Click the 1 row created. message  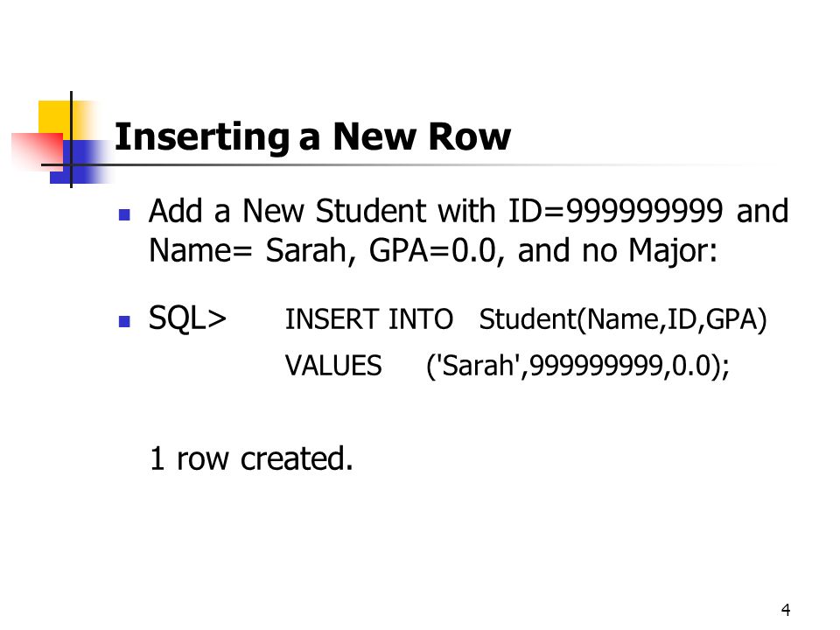click(x=251, y=458)
